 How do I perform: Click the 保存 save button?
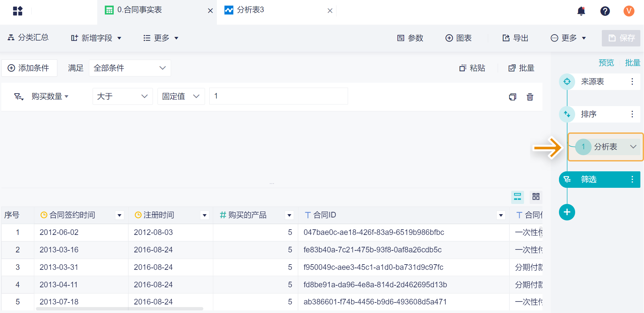coord(621,38)
